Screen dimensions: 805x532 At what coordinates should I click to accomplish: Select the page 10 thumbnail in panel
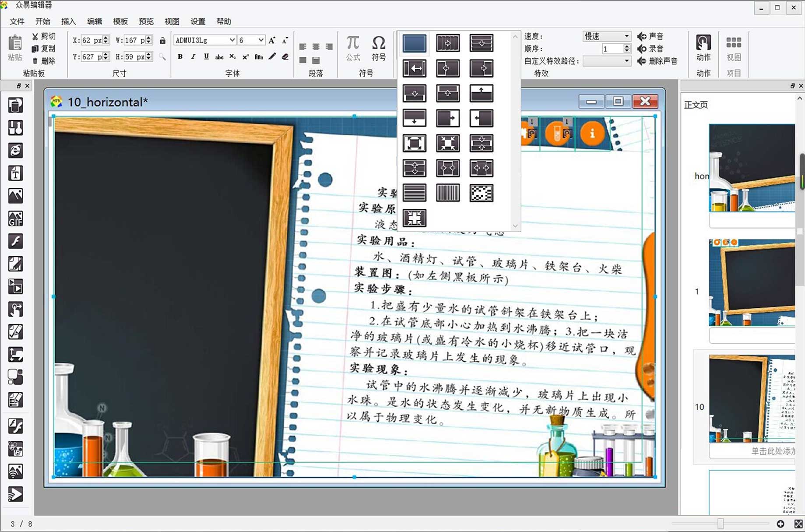(752, 398)
